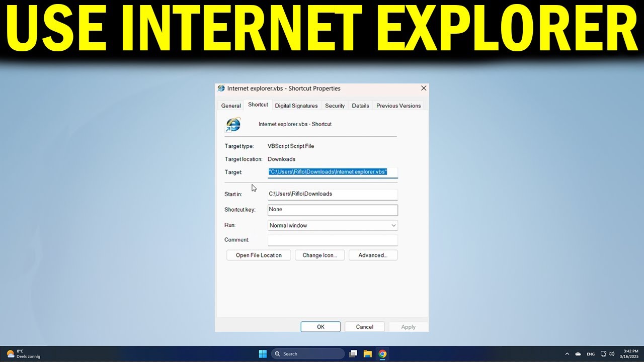Open File Explorer from the taskbar

[x=368, y=354]
